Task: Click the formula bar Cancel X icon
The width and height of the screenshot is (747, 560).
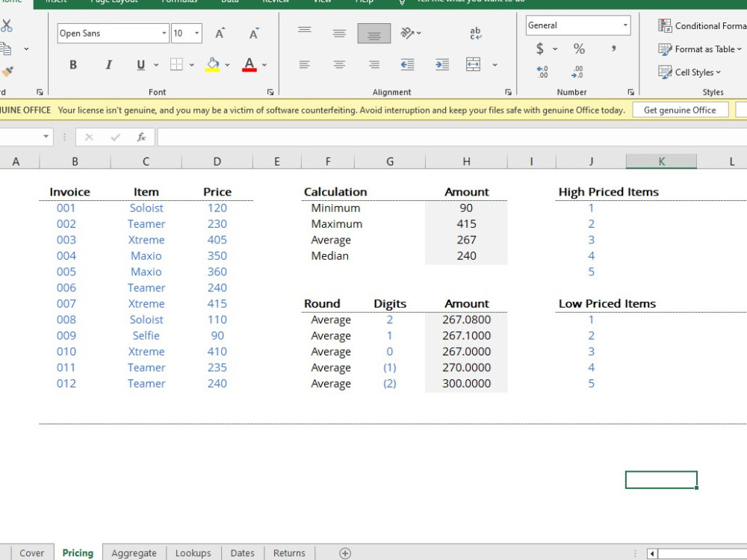Action: (89, 137)
